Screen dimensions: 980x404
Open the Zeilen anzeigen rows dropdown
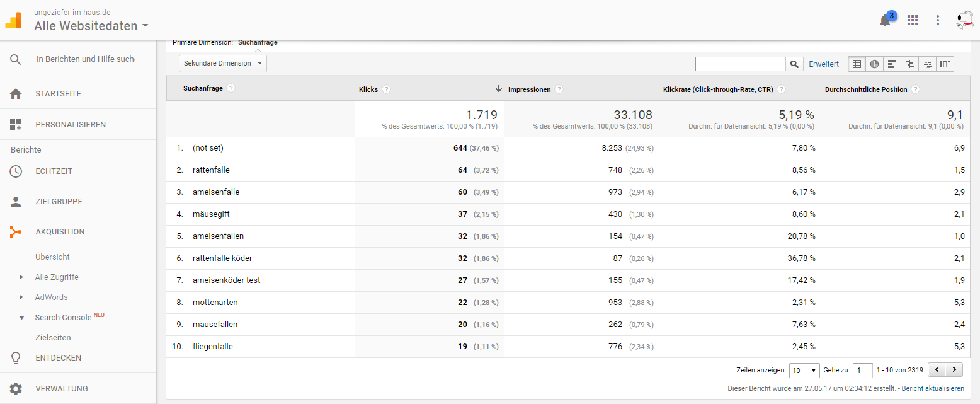tap(804, 371)
